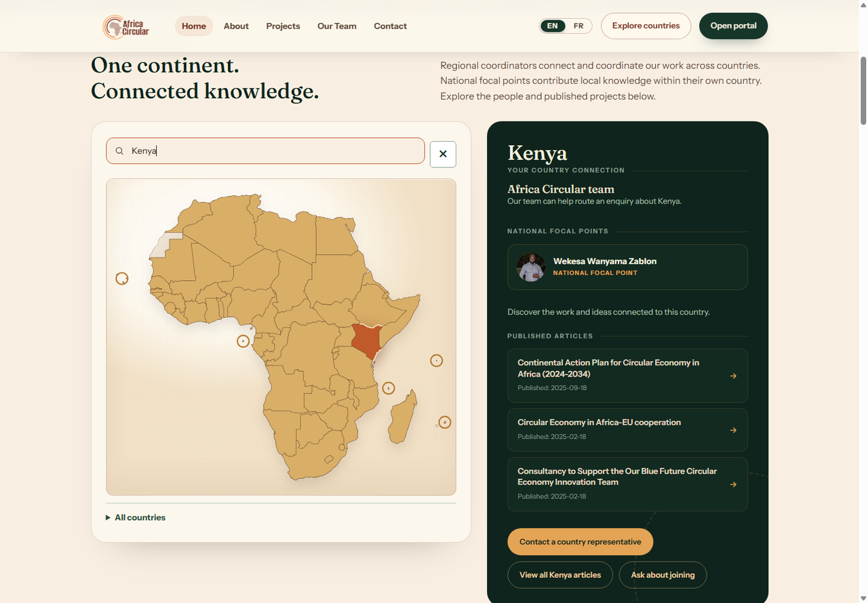
Task: Click Wekesa Wanyama Zablon's profile photo
Action: click(530, 267)
